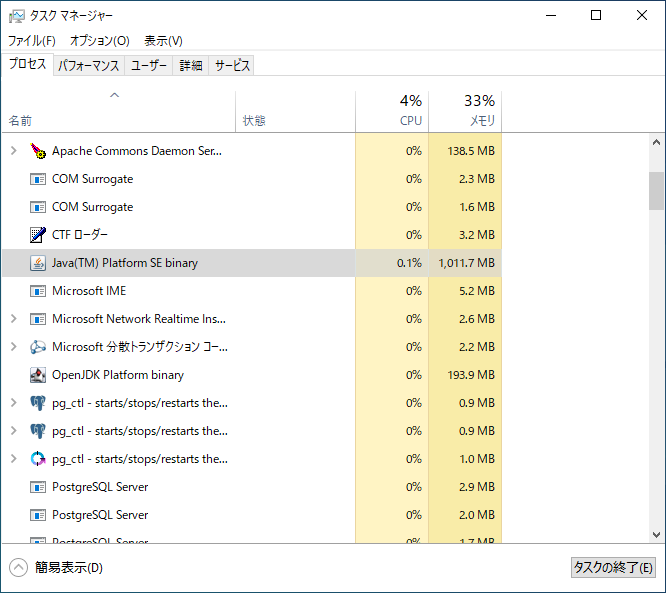666x593 pixels.
Task: Maximize the Task Manager window
Action: click(596, 16)
